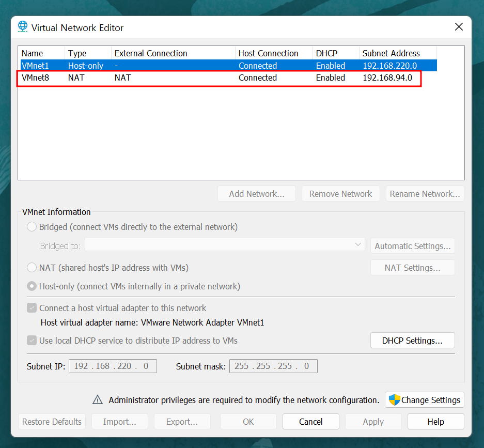Select the VMnet8 network row
This screenshot has width=484, height=448.
(x=228, y=78)
